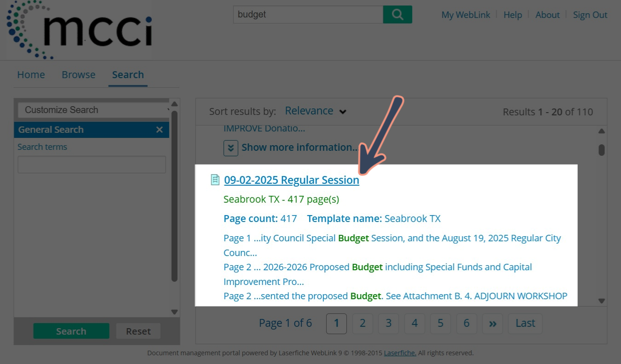Switch to the Browse tab

[79, 75]
